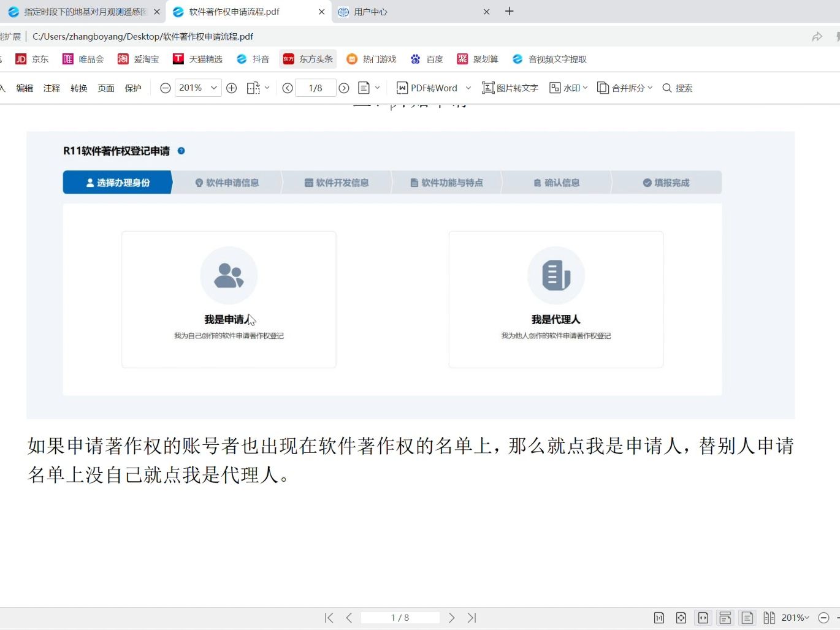Zoom in with the plus toolbar button

tap(232, 88)
